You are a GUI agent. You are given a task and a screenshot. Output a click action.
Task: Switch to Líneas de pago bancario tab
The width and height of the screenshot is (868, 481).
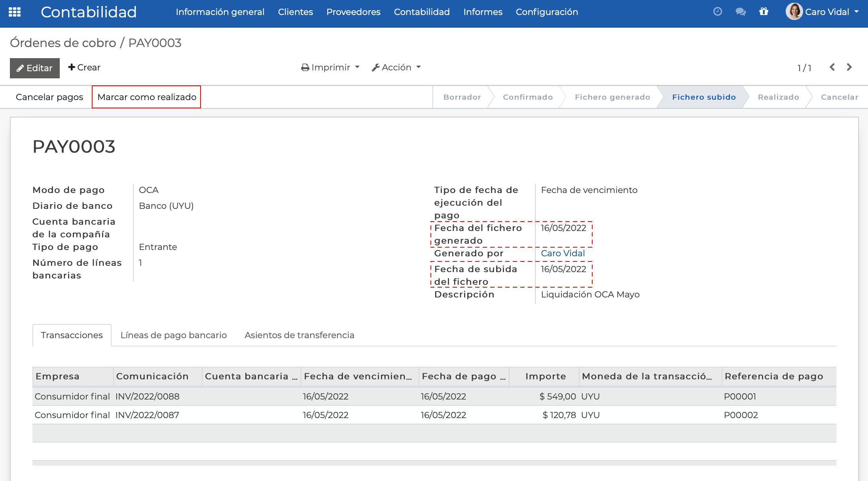[x=173, y=335]
